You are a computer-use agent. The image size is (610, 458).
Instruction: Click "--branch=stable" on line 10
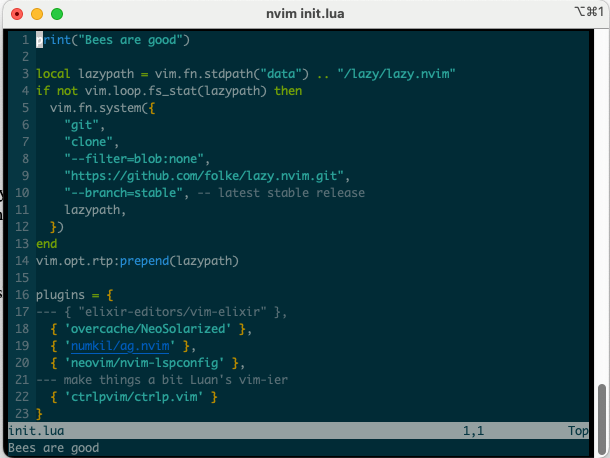(123, 193)
